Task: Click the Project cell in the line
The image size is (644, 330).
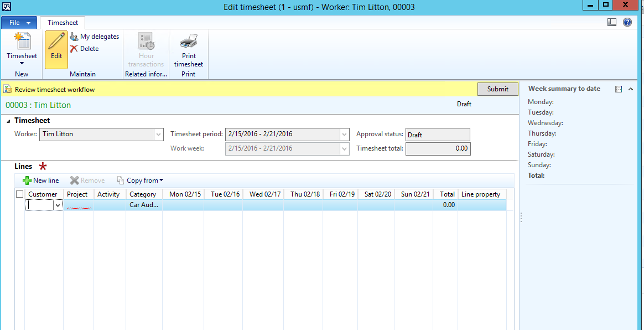Action: click(x=78, y=205)
